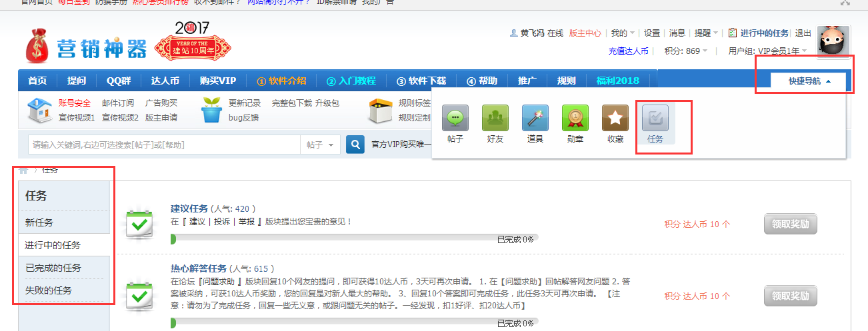
Task: Open the 我的 dropdown menu
Action: click(x=623, y=33)
